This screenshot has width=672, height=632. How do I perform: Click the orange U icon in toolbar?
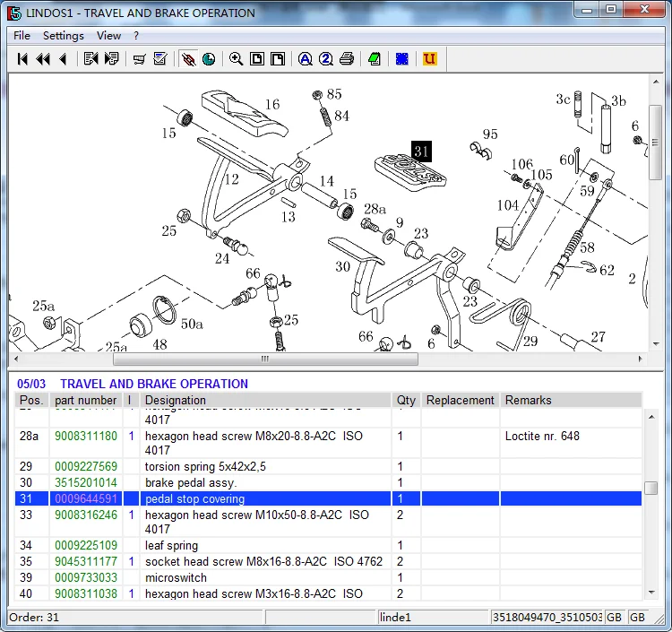[x=429, y=59]
